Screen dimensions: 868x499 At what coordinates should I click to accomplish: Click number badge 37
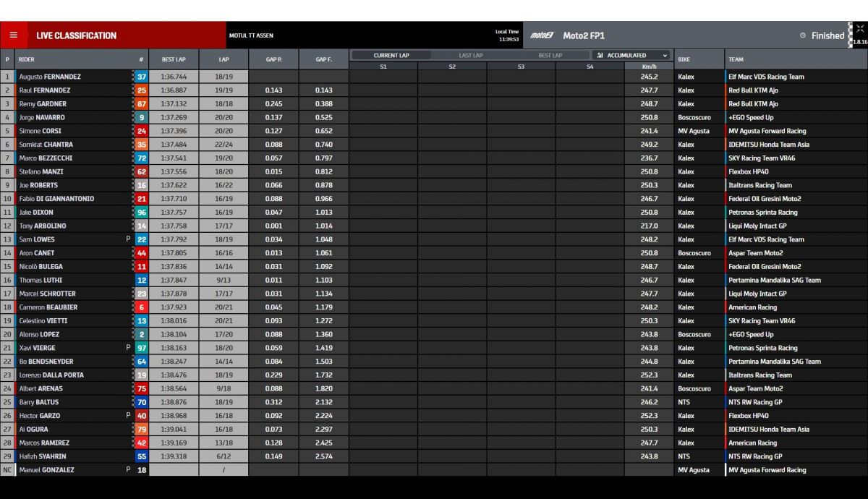(x=142, y=77)
